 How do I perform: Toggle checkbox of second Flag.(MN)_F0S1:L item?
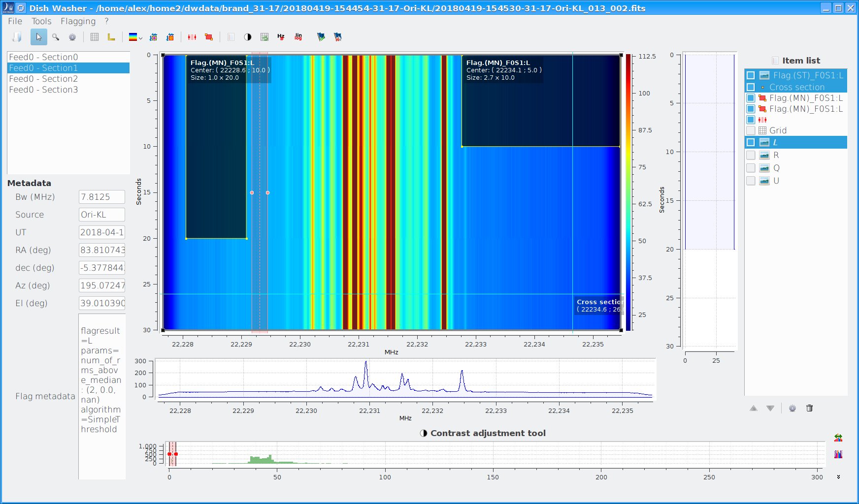pyautogui.click(x=751, y=109)
